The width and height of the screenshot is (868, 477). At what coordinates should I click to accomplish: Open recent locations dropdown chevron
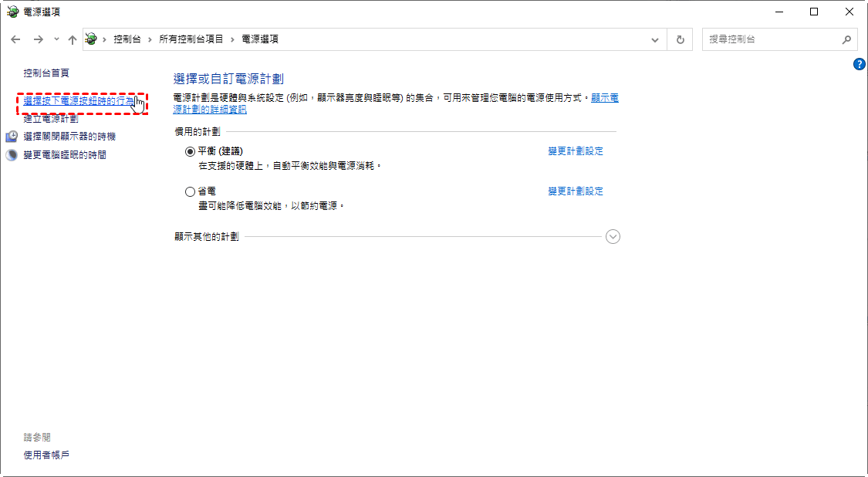(56, 39)
